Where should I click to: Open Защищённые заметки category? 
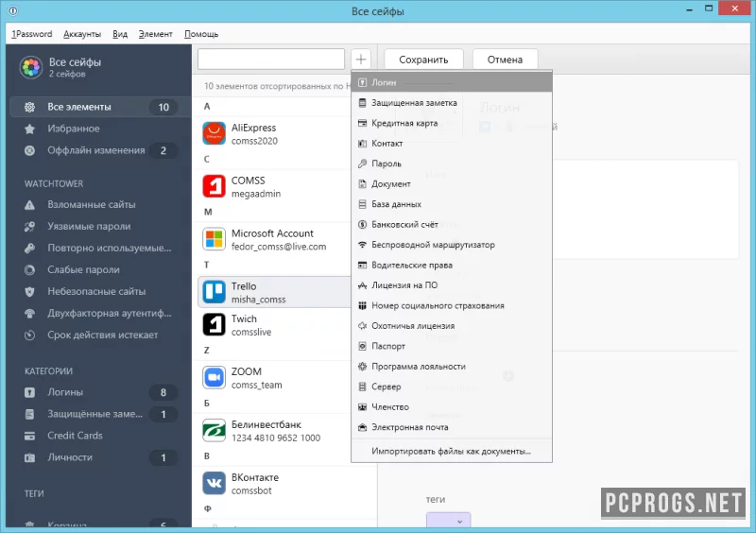[100, 414]
